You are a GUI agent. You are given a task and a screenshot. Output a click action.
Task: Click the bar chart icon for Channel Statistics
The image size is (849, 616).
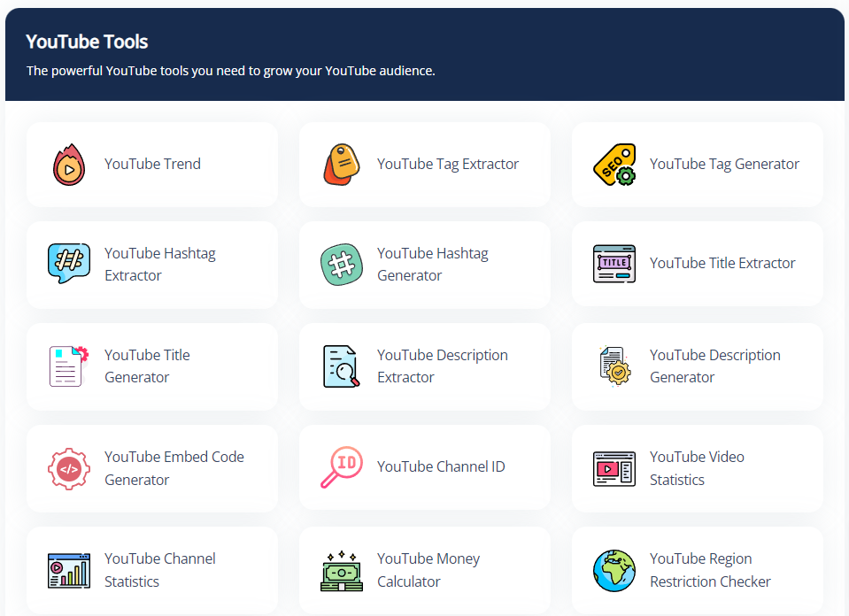(x=68, y=569)
